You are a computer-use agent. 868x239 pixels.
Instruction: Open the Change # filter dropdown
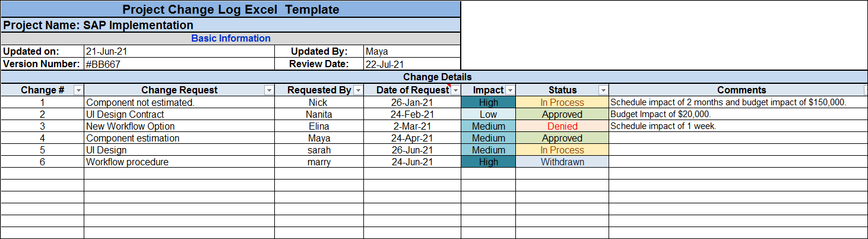[78, 90]
